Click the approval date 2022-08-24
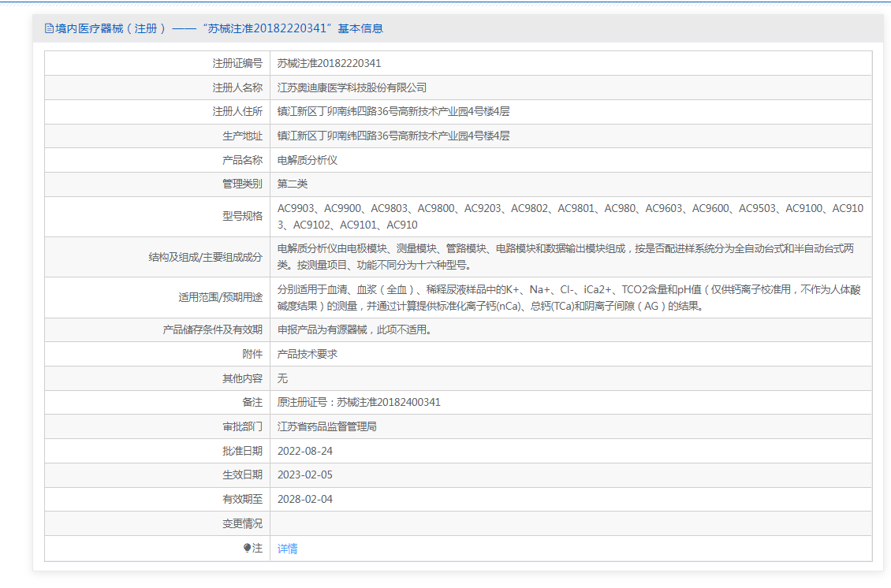The height and width of the screenshot is (588, 891). point(305,451)
